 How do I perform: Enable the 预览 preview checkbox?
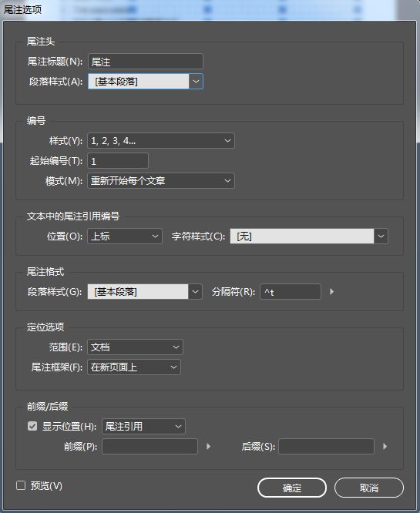21,485
